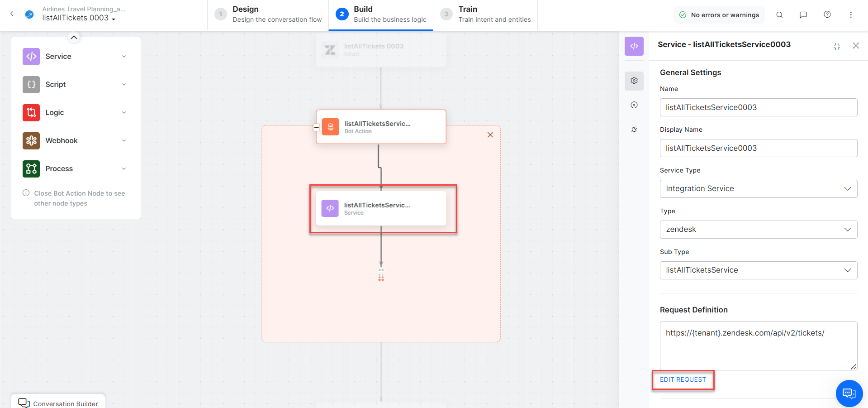Collapse the Bot Action node with minus toggle
The width and height of the screenshot is (868, 408).
(x=317, y=127)
